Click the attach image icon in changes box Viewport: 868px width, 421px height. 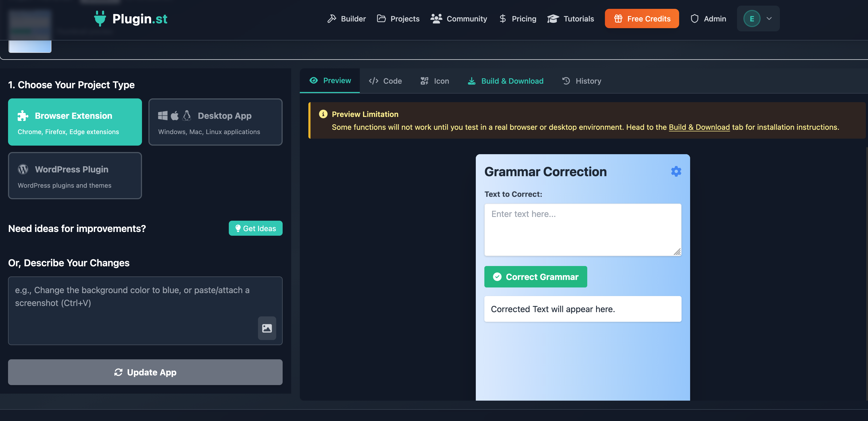coord(267,328)
